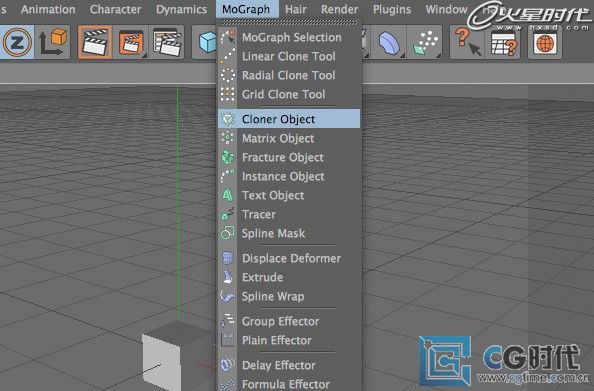Choose Plain Effector from MoGraph menu
This screenshot has height=391, width=594.
[289, 340]
